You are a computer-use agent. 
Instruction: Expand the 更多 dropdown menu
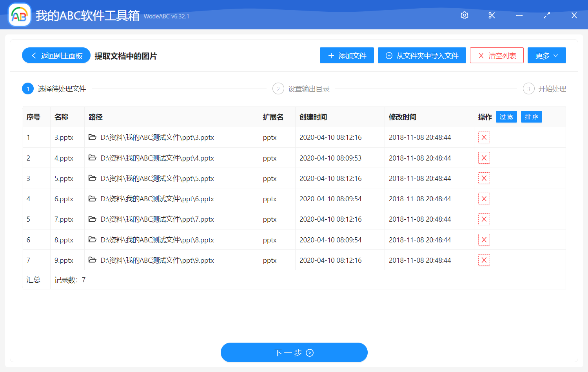tap(546, 56)
